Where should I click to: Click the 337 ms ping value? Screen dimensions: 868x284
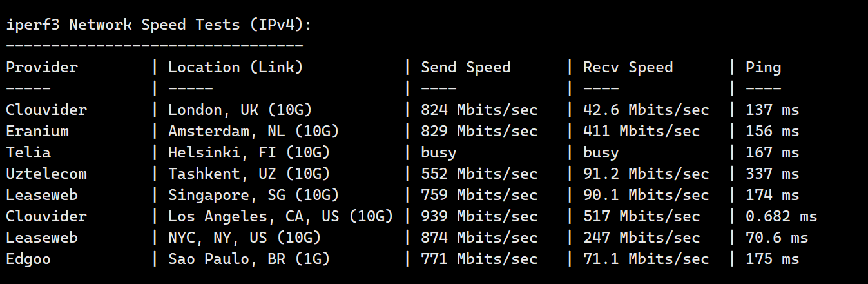click(x=772, y=174)
